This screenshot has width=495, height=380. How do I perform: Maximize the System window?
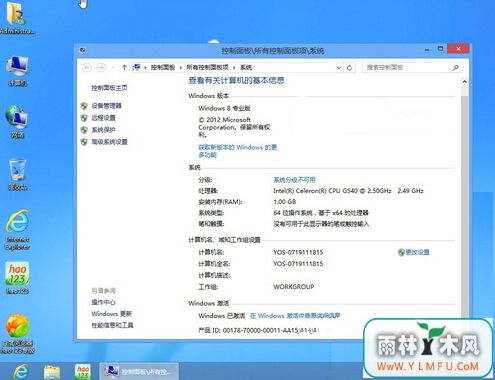[x=440, y=49]
